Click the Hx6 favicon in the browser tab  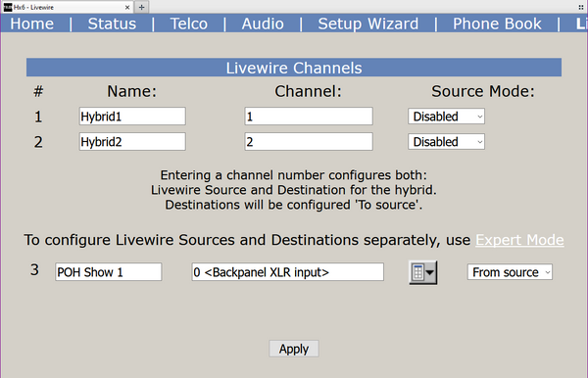[8, 7]
